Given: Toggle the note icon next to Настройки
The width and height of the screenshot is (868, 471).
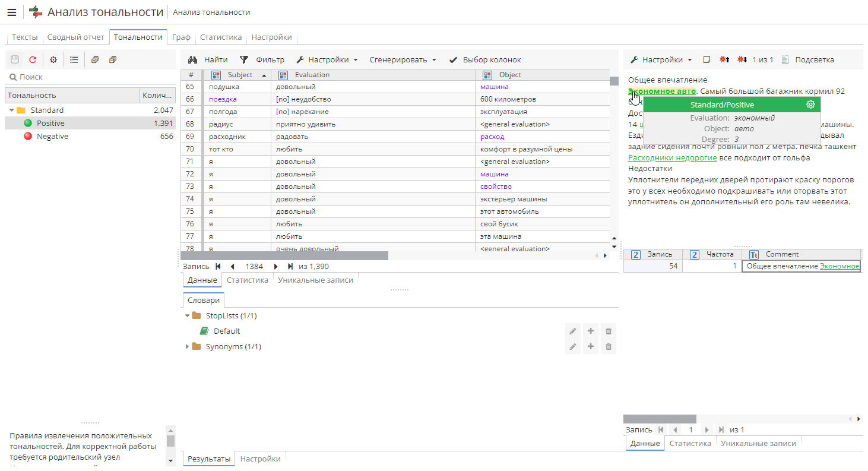Looking at the screenshot, I should tap(707, 59).
